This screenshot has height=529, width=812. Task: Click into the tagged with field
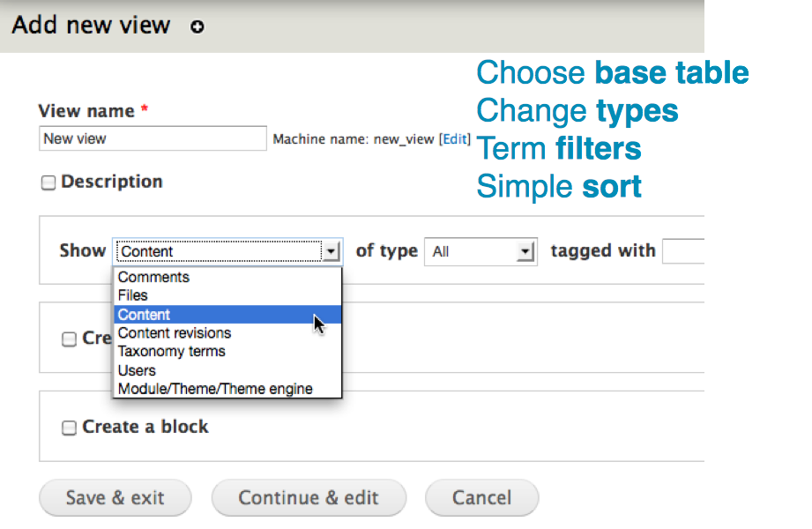683,251
